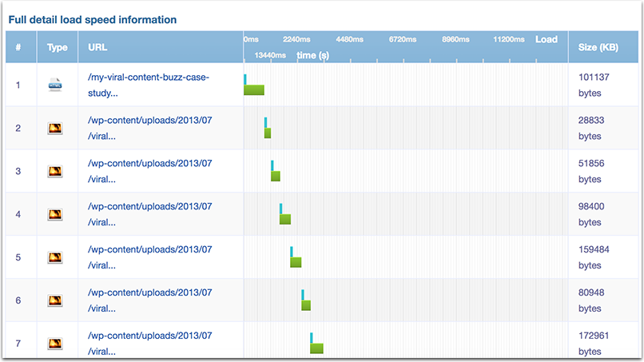The width and height of the screenshot is (644, 362).
Task: Click the '2240ms' timeline tick label
Action: click(296, 39)
